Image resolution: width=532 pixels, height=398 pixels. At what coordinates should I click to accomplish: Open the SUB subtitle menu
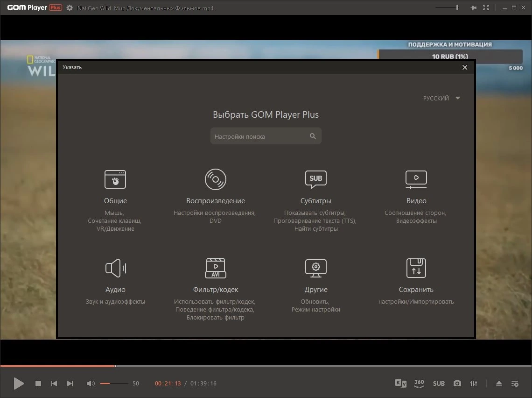pyautogui.click(x=439, y=384)
